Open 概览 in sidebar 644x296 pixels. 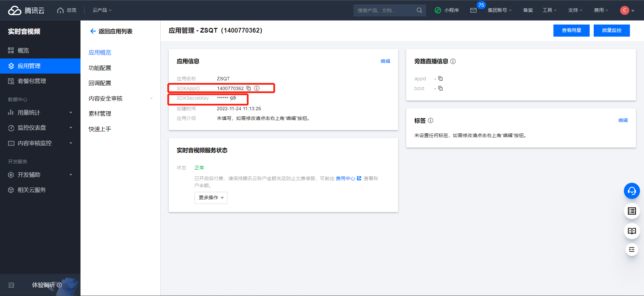point(40,50)
